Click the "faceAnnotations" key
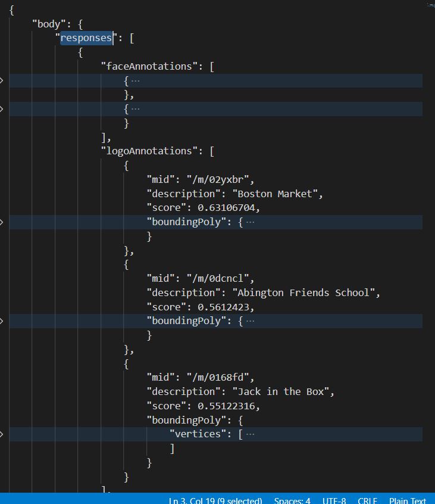Screen dimensions: 435x504 coord(149,66)
